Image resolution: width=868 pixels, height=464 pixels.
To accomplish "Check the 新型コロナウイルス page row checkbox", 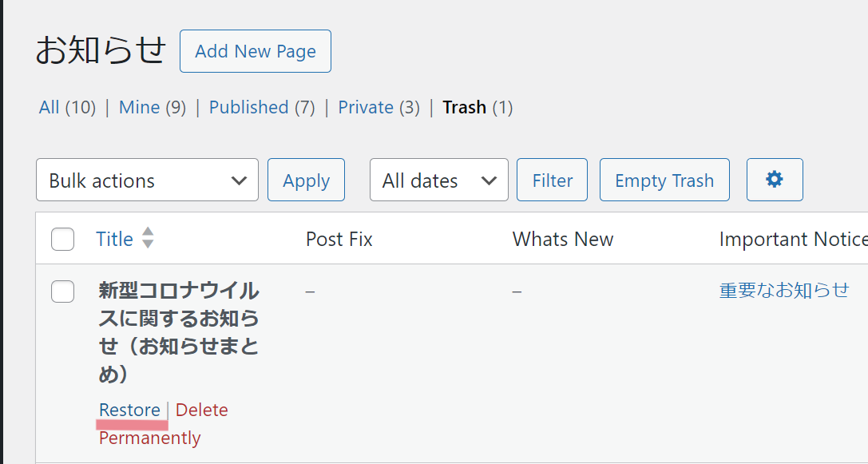I will point(62,291).
